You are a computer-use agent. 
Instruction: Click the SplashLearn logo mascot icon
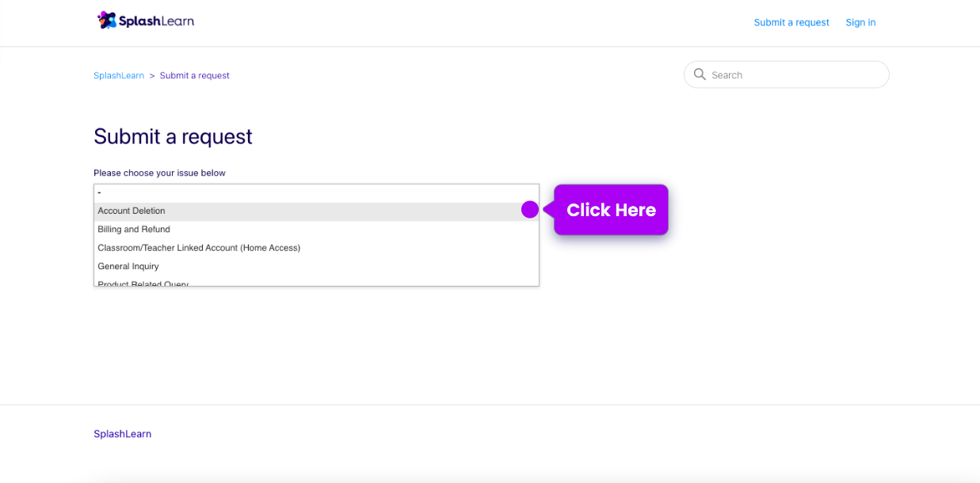(x=108, y=21)
